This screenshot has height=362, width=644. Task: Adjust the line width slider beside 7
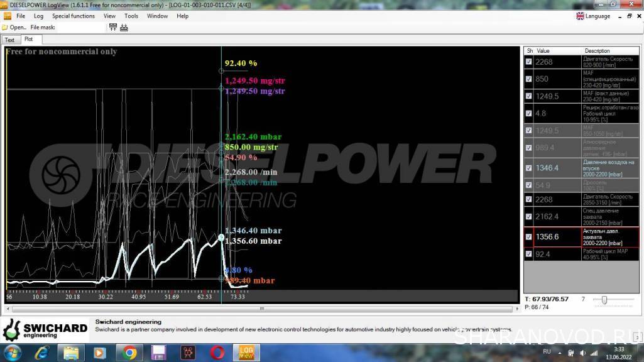[604, 300]
